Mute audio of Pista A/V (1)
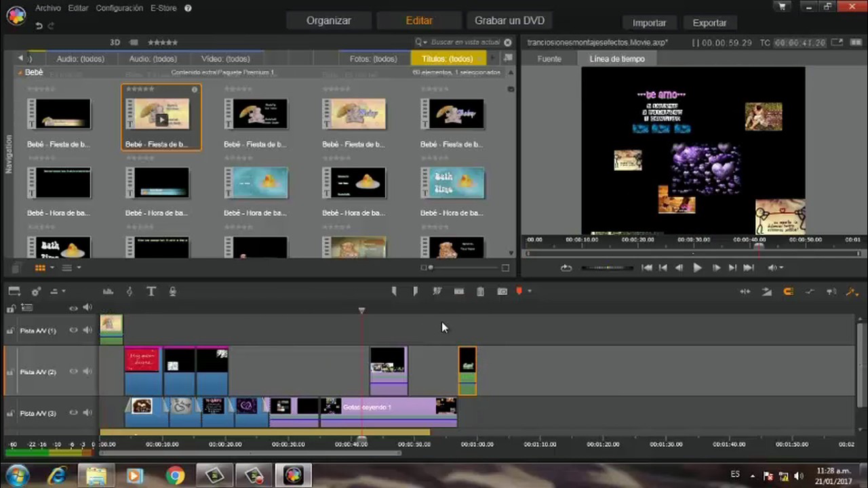Screen dimensions: 868x488 pos(87,330)
